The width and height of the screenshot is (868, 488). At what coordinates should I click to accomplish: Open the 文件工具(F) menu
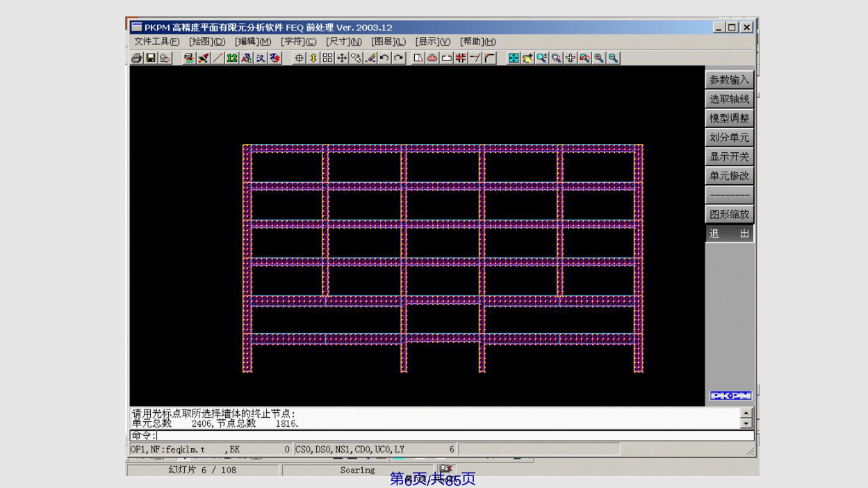click(x=156, y=42)
